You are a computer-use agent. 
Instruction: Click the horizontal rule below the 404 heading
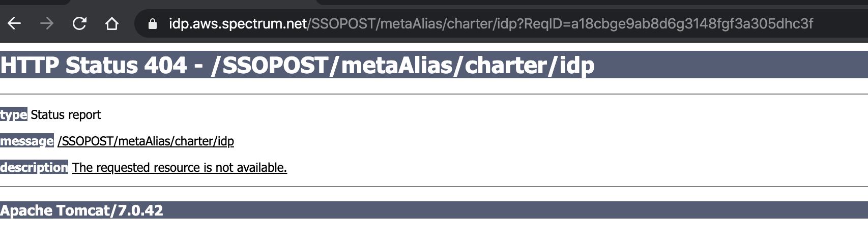pos(434,94)
